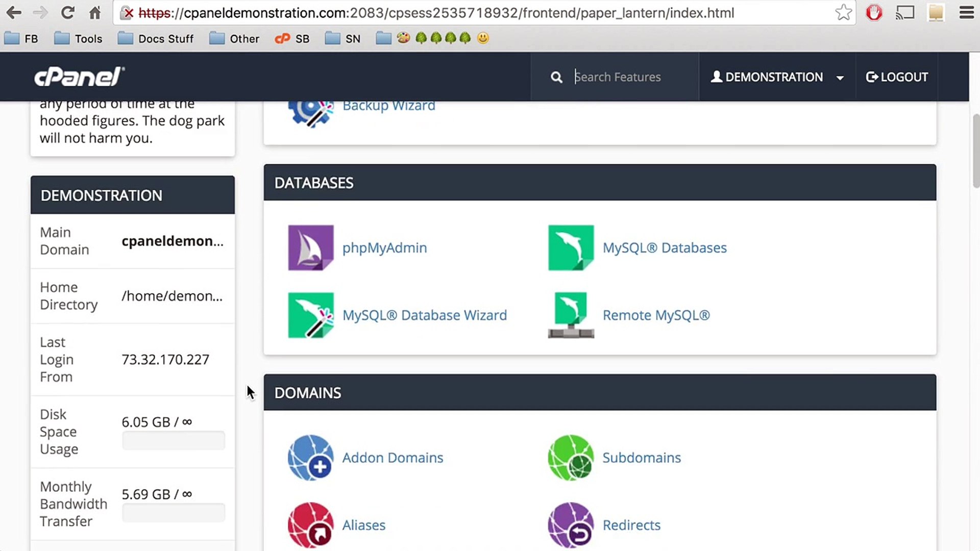Open the Other bookmarks folder

click(234, 39)
